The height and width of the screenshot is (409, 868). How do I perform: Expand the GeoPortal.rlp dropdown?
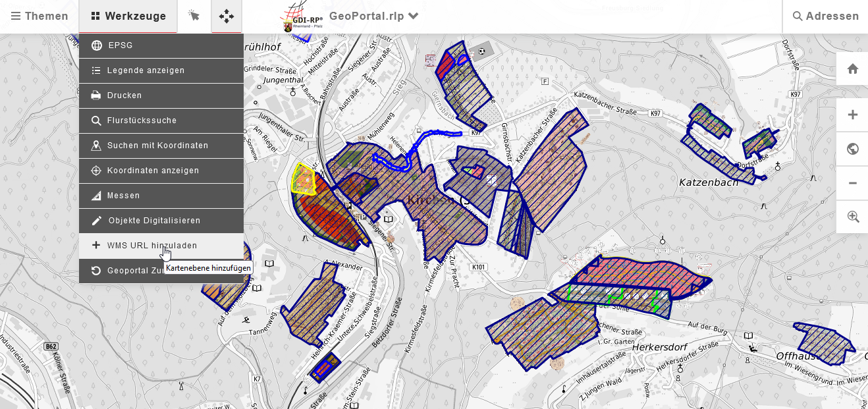(x=374, y=16)
